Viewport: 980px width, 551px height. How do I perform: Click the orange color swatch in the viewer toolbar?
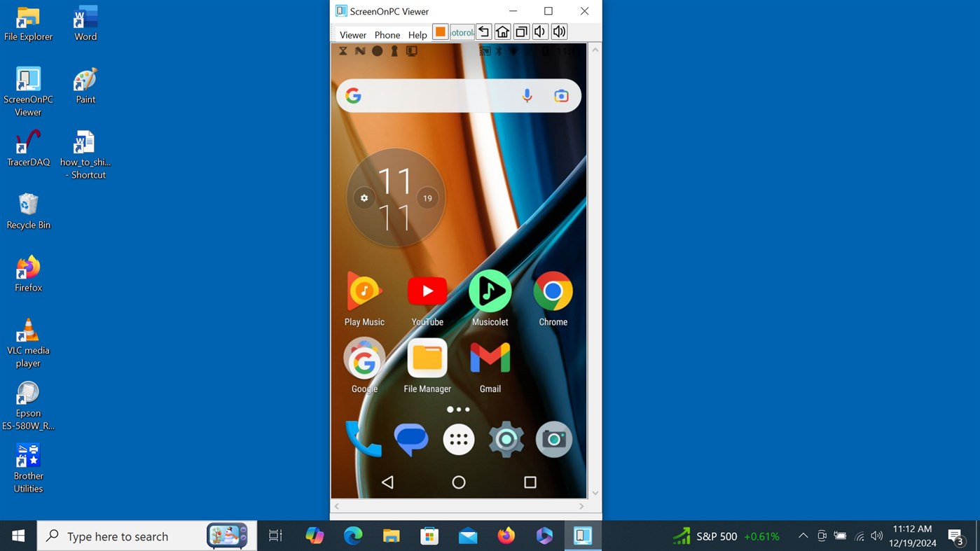click(440, 32)
